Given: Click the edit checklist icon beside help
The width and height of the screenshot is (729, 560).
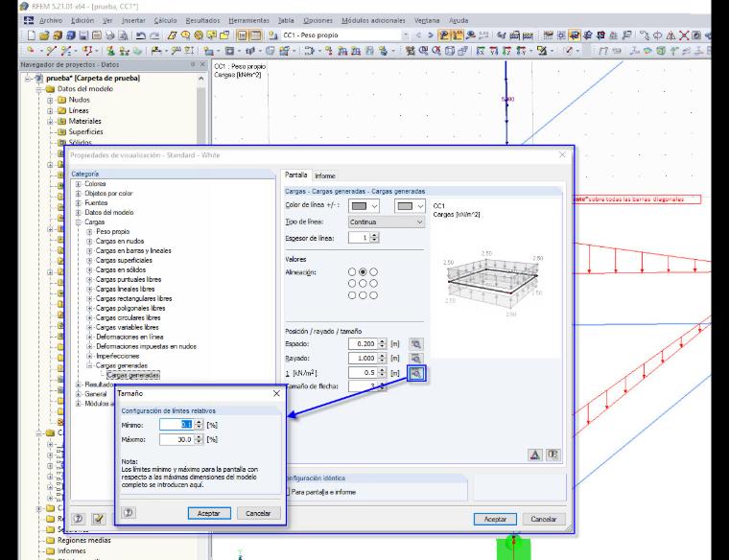Looking at the screenshot, I should 98,519.
